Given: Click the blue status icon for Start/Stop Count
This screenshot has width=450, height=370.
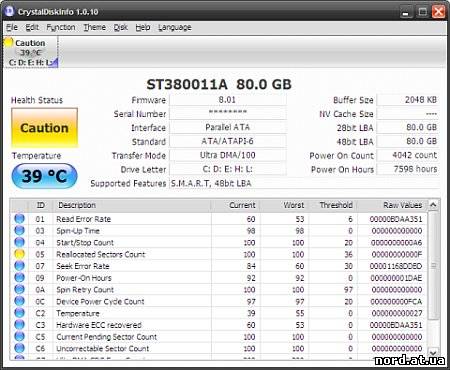Looking at the screenshot, I should click(20, 242).
